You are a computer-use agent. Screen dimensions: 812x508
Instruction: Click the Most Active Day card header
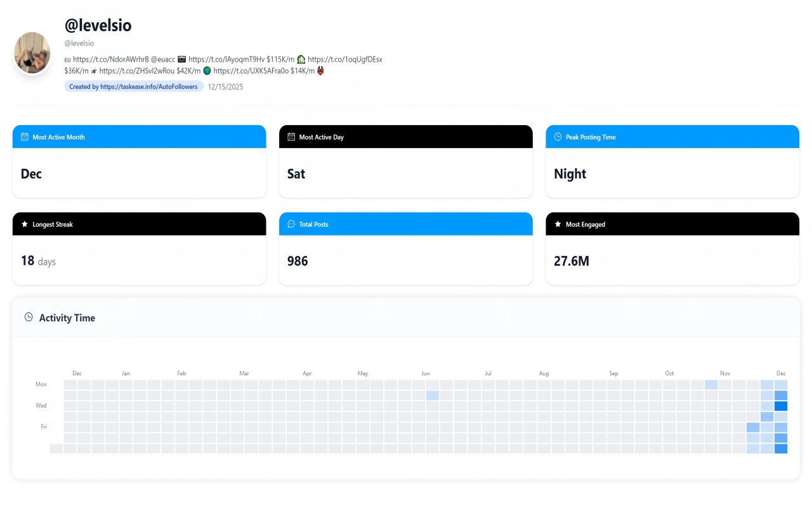[405, 137]
